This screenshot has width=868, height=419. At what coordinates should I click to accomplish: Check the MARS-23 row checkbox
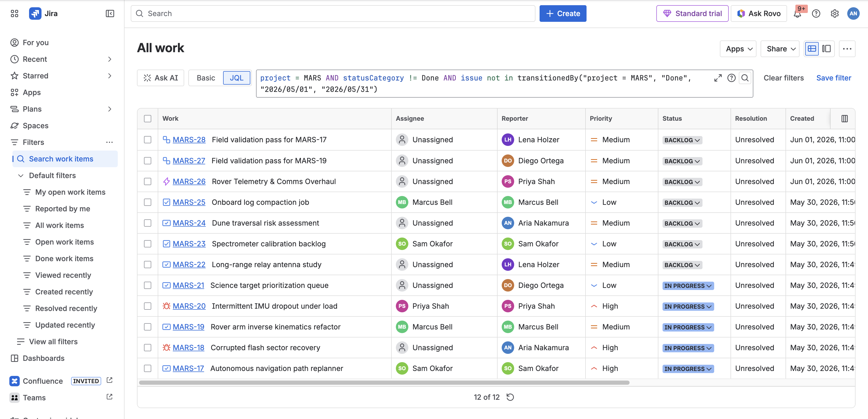pos(148,244)
